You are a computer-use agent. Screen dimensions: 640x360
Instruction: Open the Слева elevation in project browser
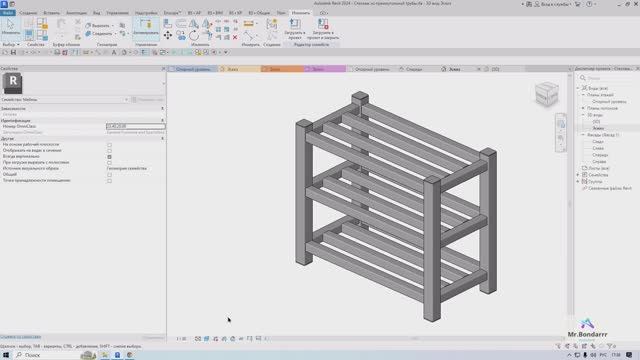tap(598, 148)
